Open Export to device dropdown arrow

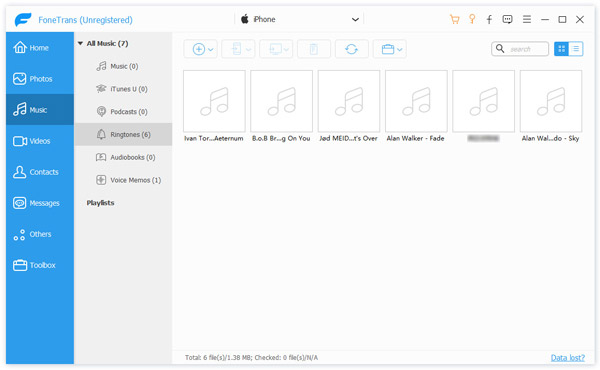(x=248, y=49)
